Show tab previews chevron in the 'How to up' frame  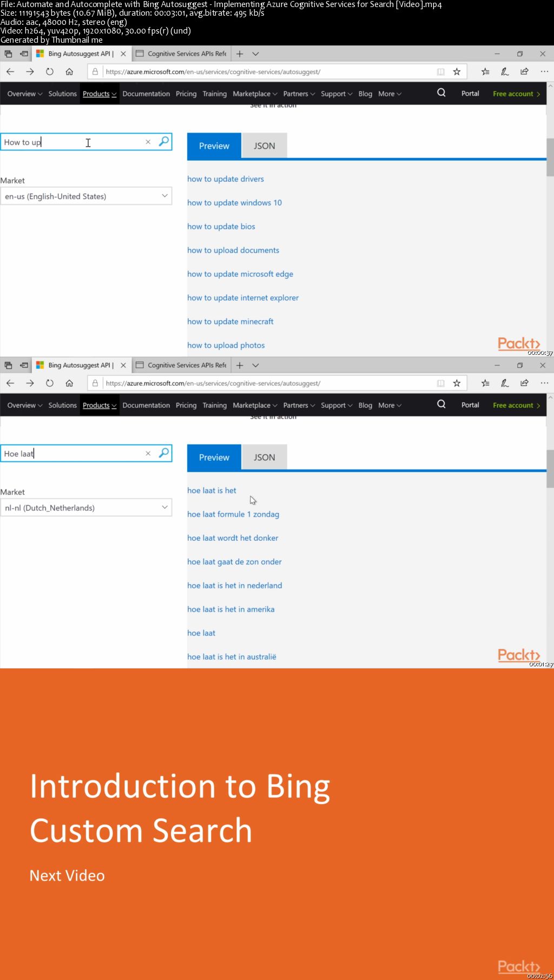point(255,54)
